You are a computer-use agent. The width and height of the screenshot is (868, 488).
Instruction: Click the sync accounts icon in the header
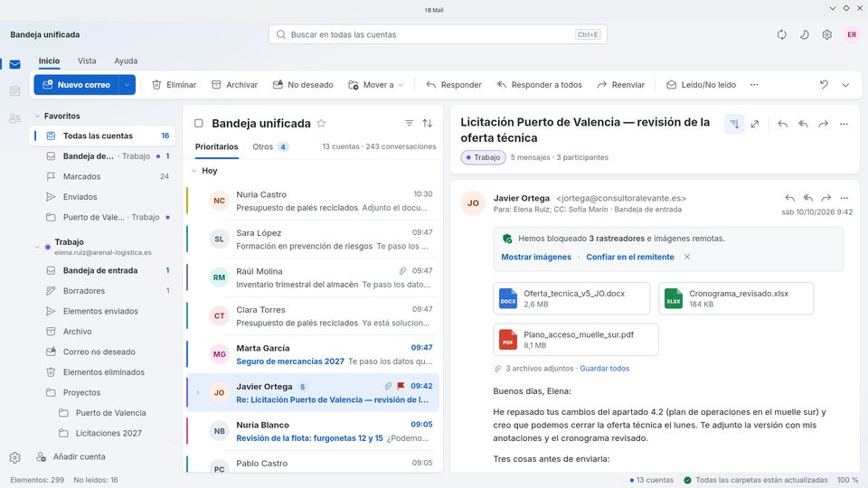pos(781,34)
